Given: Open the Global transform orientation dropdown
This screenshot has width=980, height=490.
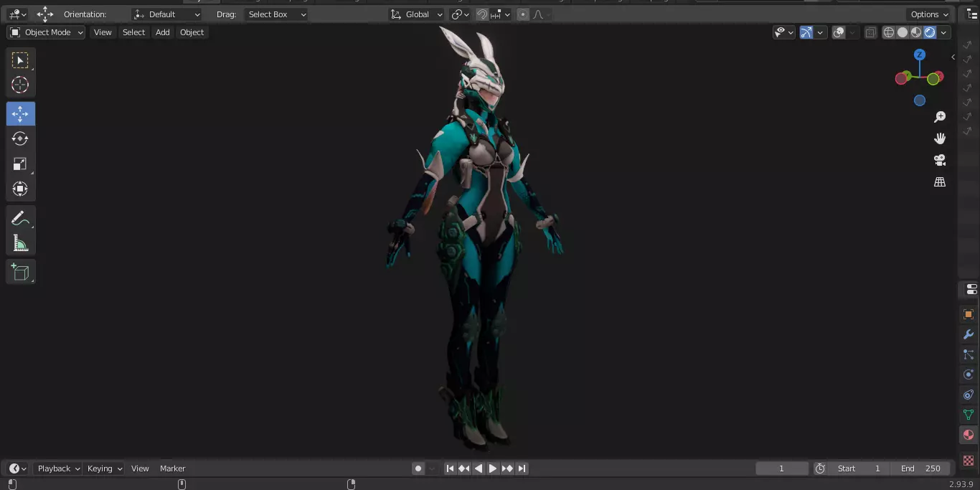Looking at the screenshot, I should click(417, 14).
